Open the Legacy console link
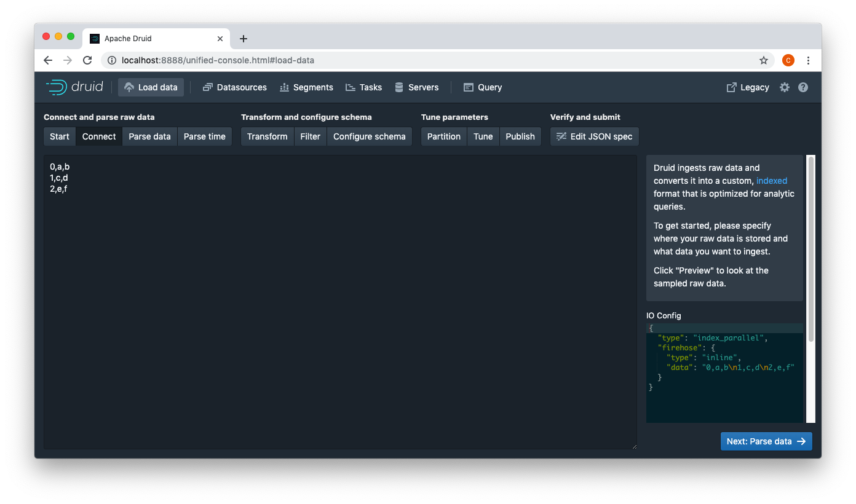856x504 pixels. (x=748, y=87)
